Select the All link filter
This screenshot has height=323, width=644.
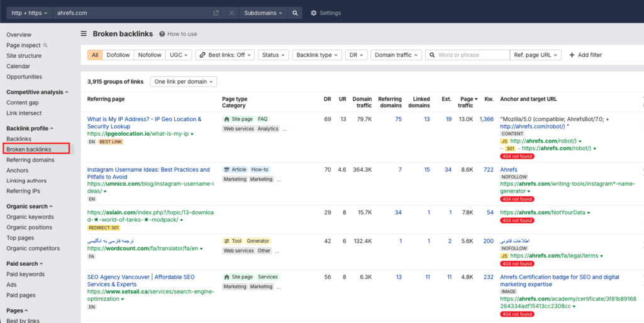(x=95, y=55)
